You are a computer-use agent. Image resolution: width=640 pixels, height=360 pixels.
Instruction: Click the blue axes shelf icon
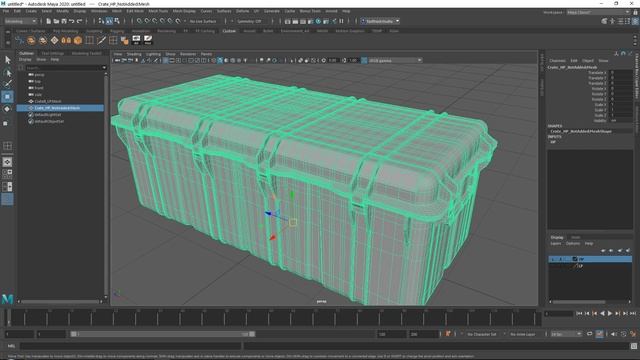tap(19, 40)
